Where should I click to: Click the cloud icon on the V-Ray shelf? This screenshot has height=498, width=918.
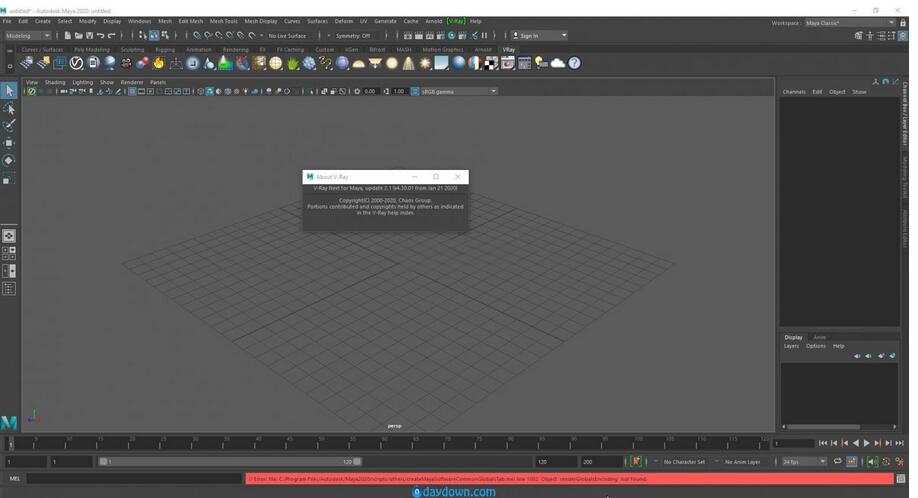pos(558,63)
